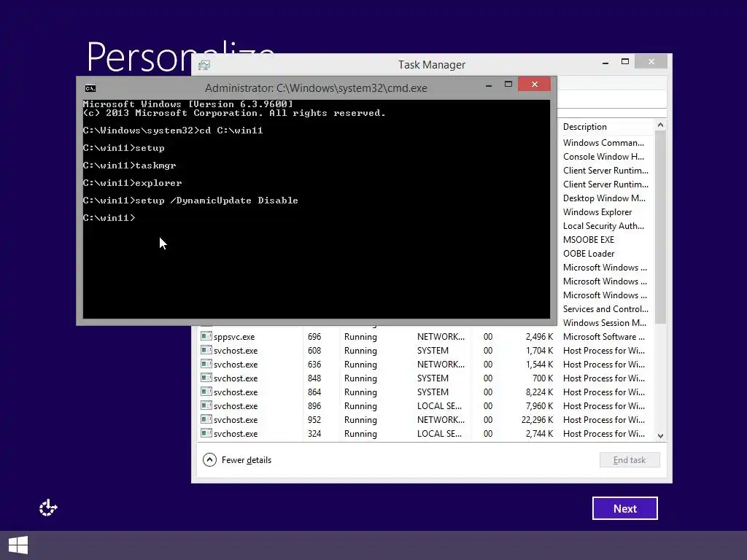Click scroll up arrow in Task Manager list
This screenshot has width=747, height=560.
point(660,125)
